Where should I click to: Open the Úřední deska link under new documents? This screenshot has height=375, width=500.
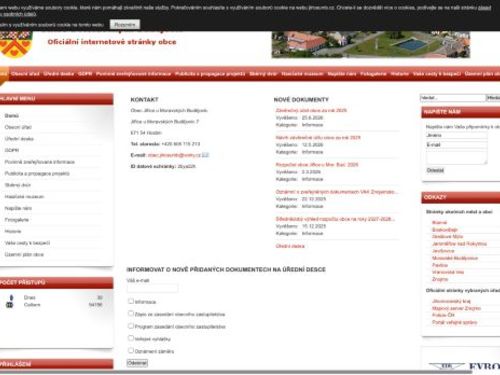pyautogui.click(x=290, y=246)
